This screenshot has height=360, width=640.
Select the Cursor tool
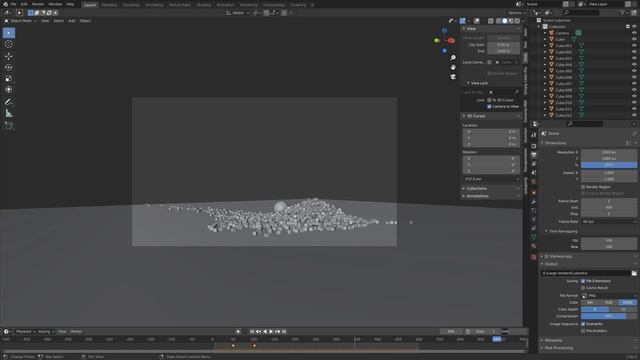click(9, 44)
